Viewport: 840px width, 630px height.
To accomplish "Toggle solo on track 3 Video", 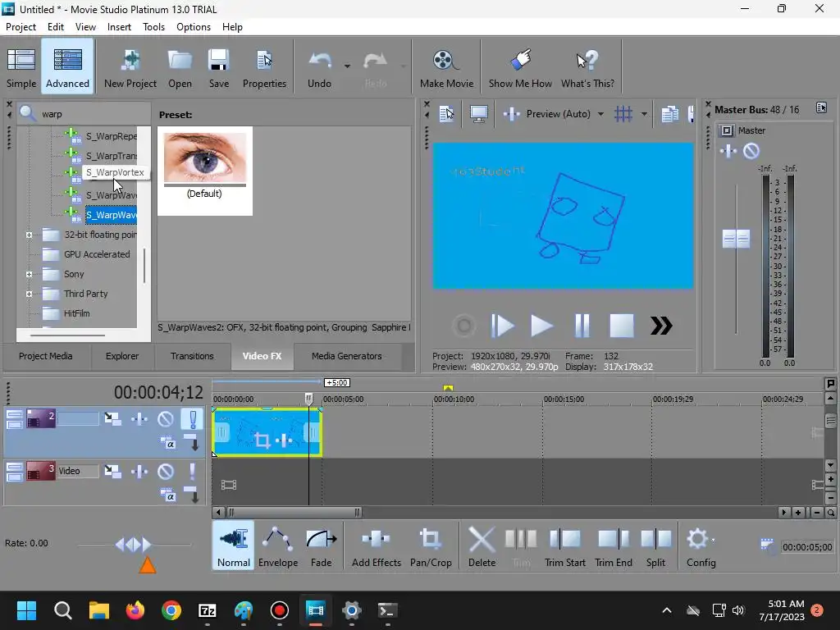I will coord(192,471).
